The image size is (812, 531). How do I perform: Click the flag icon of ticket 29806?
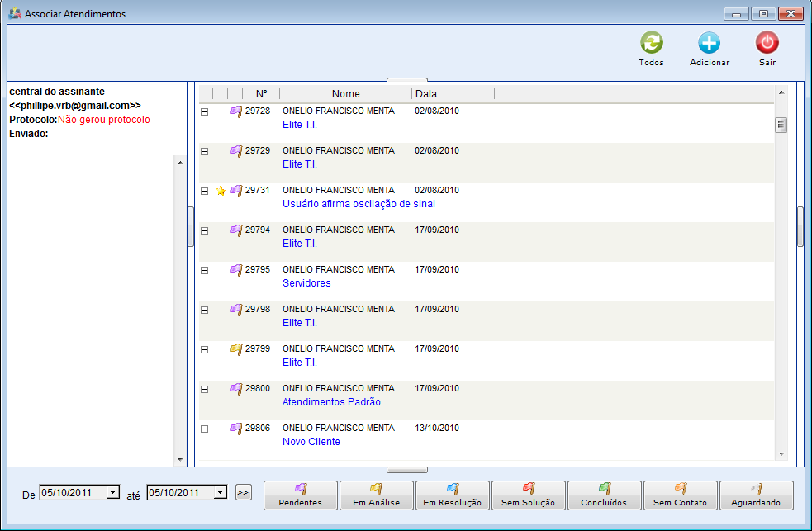pos(236,429)
